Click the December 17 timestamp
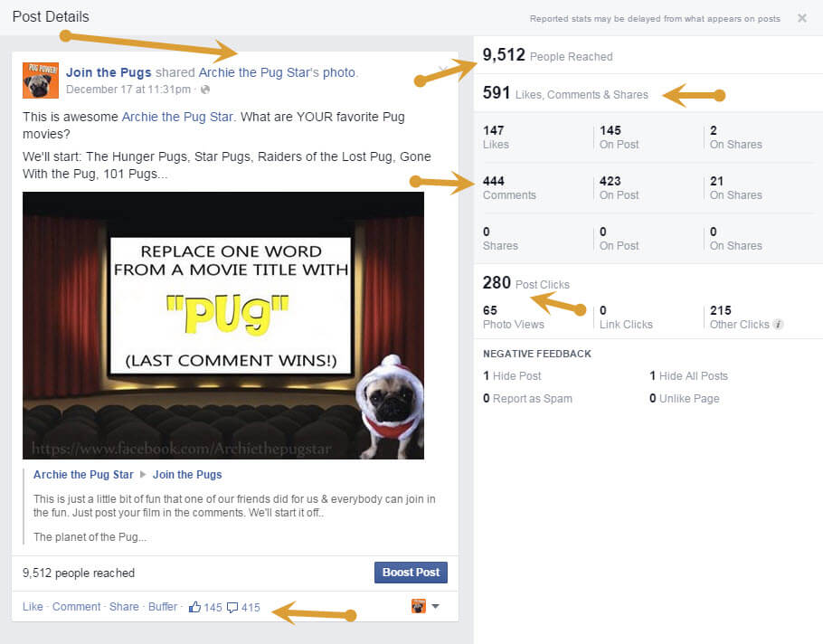Image resolution: width=823 pixels, height=644 pixels. click(128, 90)
